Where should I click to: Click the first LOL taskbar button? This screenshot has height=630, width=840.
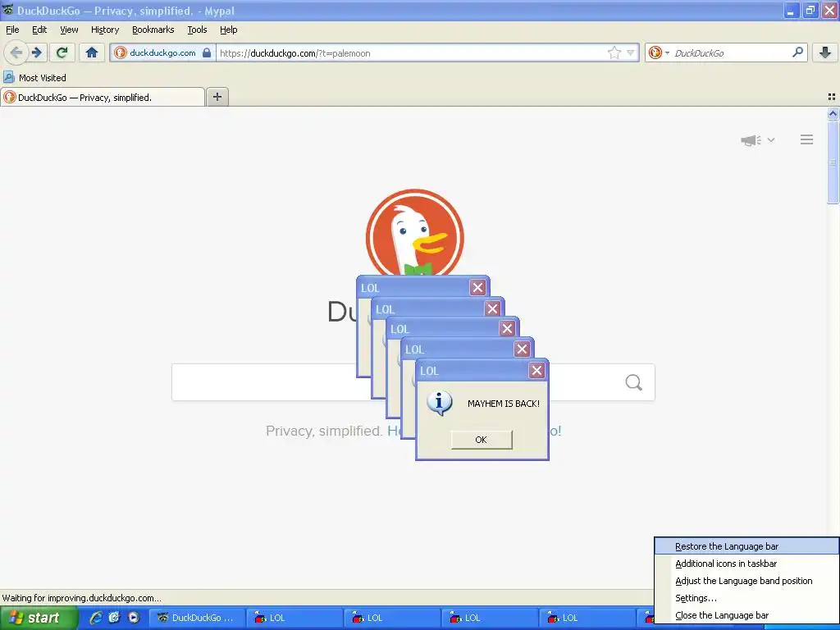tap(294, 618)
